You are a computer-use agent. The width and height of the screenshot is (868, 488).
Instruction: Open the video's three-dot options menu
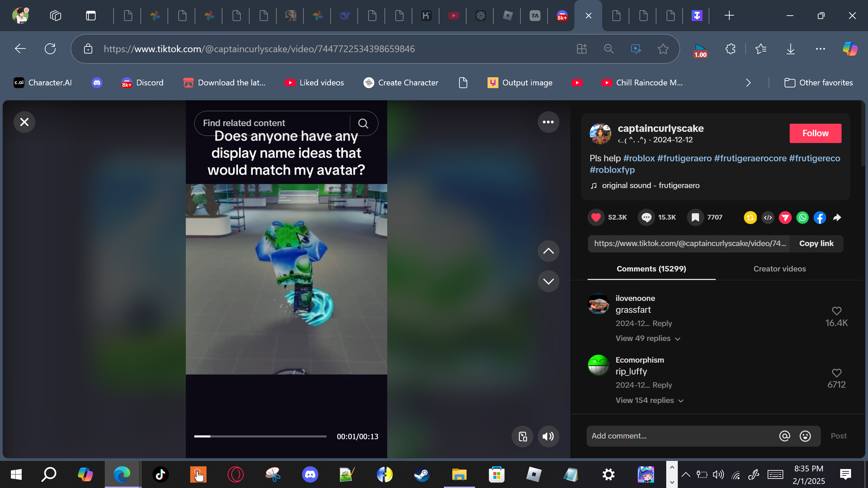pos(548,122)
